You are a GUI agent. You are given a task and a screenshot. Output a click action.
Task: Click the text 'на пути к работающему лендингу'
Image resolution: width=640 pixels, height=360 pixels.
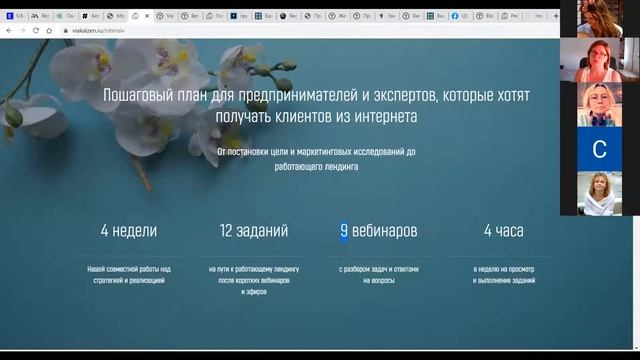coord(253,280)
